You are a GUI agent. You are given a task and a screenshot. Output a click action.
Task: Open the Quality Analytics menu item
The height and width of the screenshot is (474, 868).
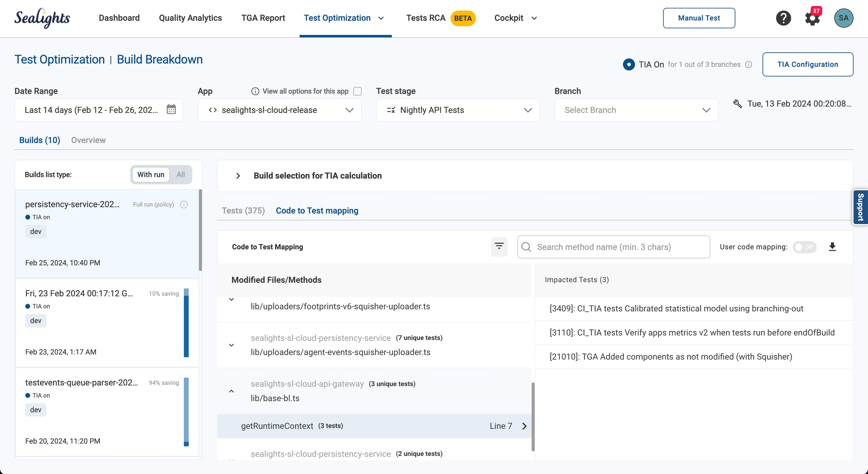coord(190,18)
